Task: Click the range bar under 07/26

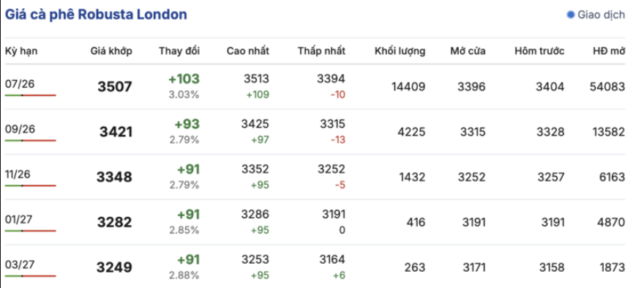Action: 31,95
